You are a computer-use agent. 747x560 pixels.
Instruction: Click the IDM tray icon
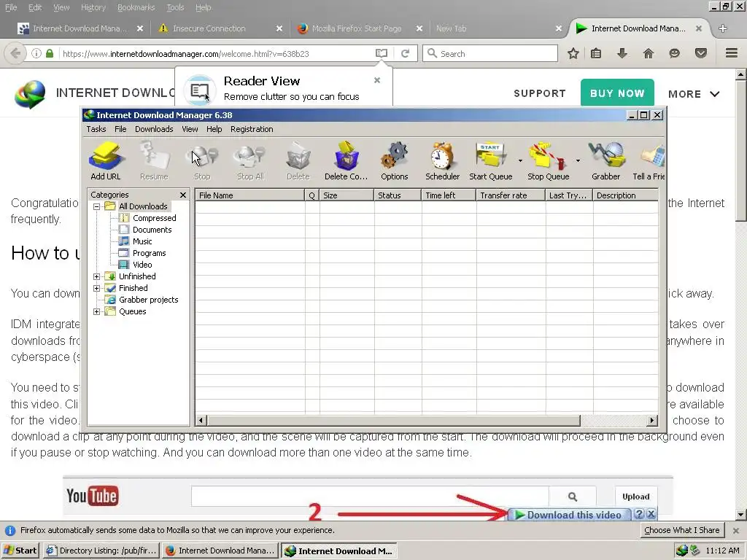click(682, 551)
